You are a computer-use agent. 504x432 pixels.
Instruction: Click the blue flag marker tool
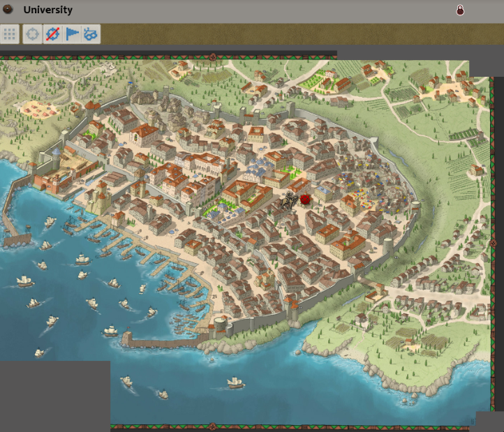point(72,33)
